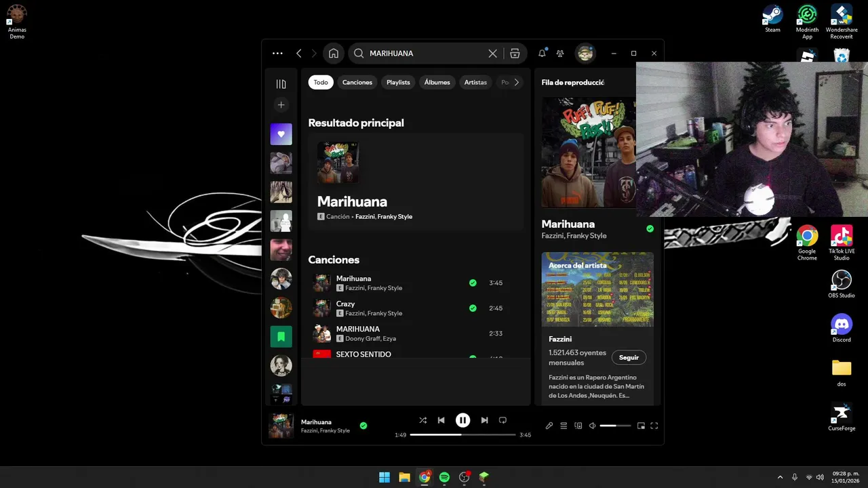Select the Playlists filter chip
The image size is (868, 488).
398,82
